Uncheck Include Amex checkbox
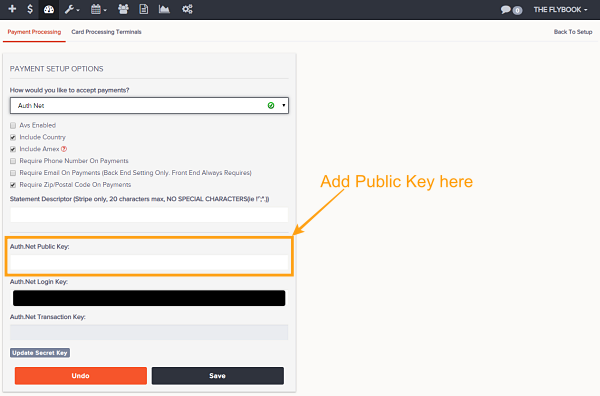This screenshot has width=600, height=396. click(x=13, y=149)
